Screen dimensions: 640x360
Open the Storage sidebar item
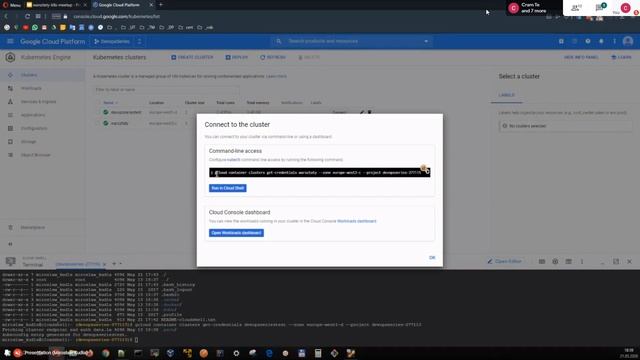[28, 142]
